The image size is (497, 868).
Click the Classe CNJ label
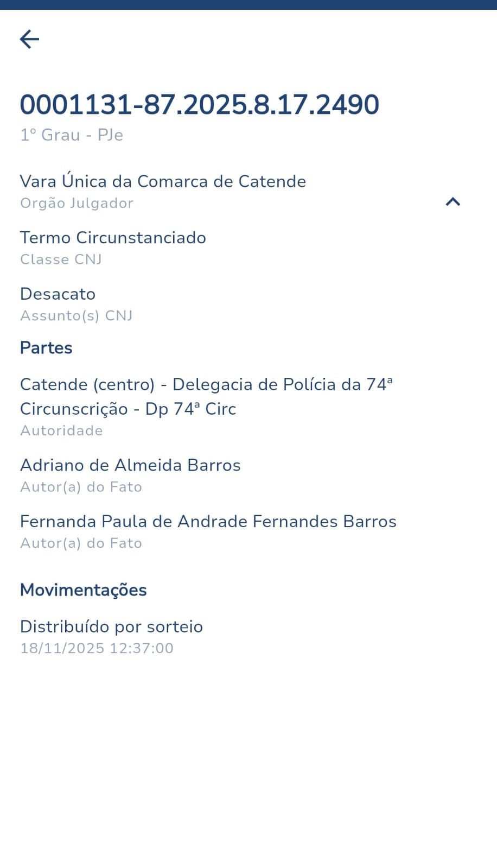61,259
